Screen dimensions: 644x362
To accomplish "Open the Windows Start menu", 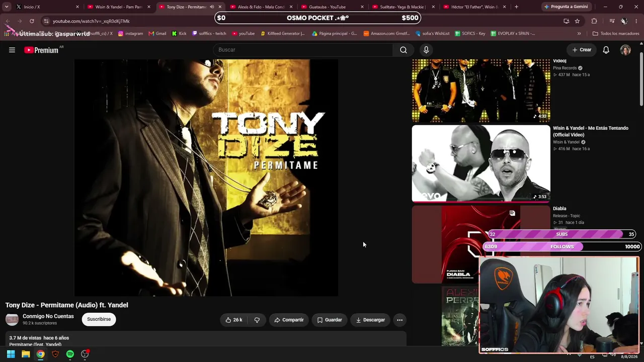I will tap(11, 354).
